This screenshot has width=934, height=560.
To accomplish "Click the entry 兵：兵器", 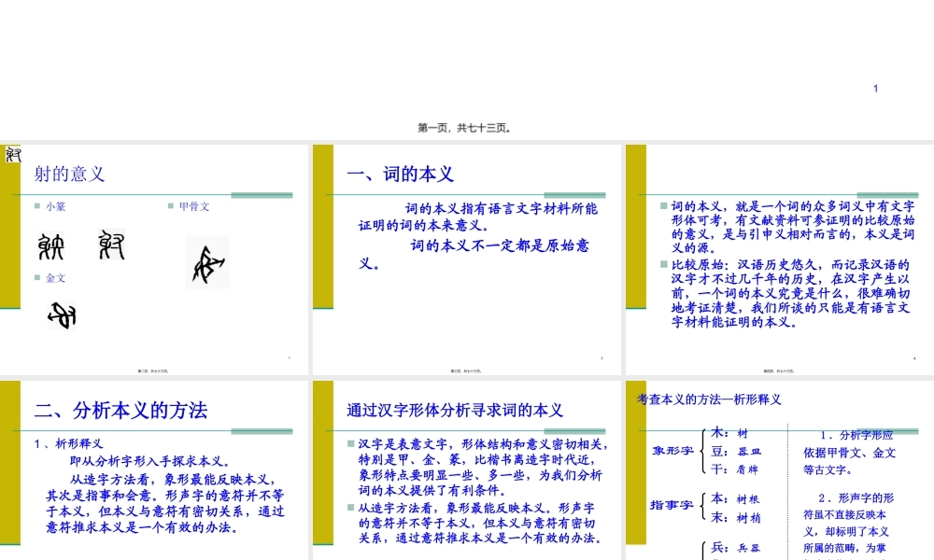I will (736, 548).
